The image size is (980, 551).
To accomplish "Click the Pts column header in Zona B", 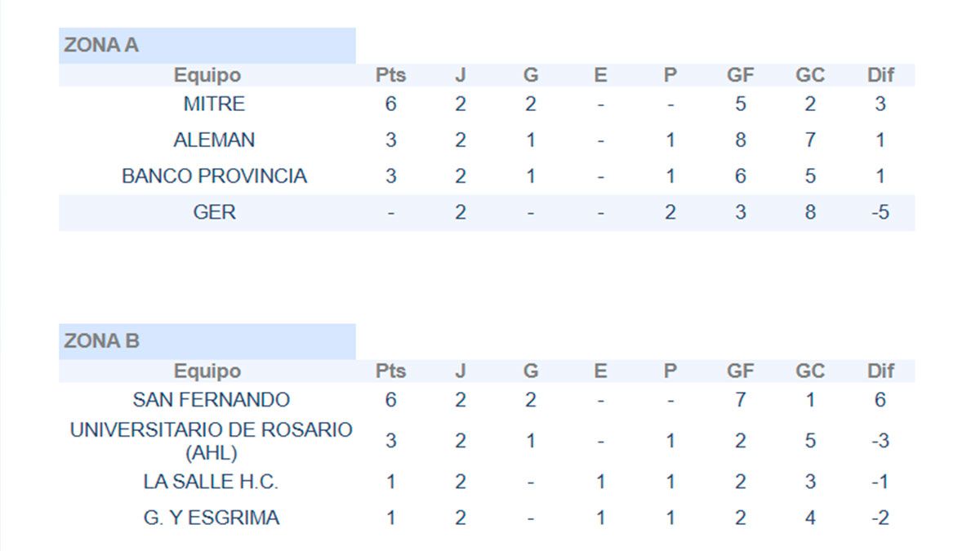I will tap(390, 371).
